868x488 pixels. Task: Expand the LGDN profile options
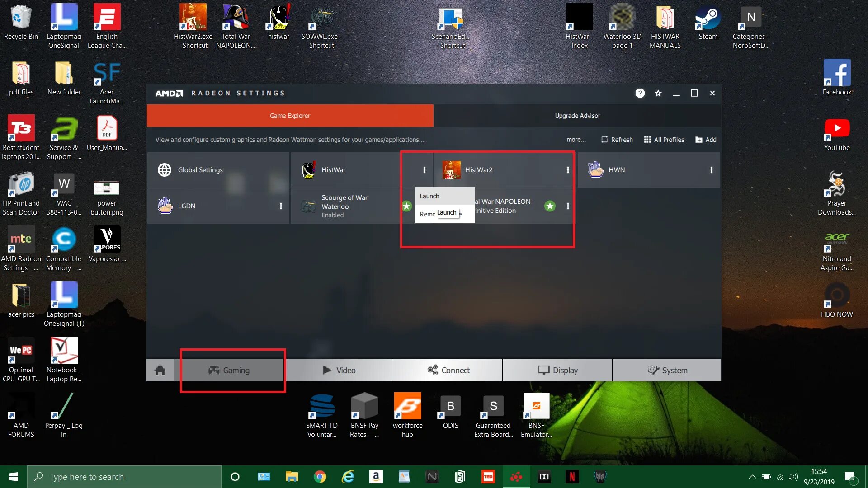point(280,206)
